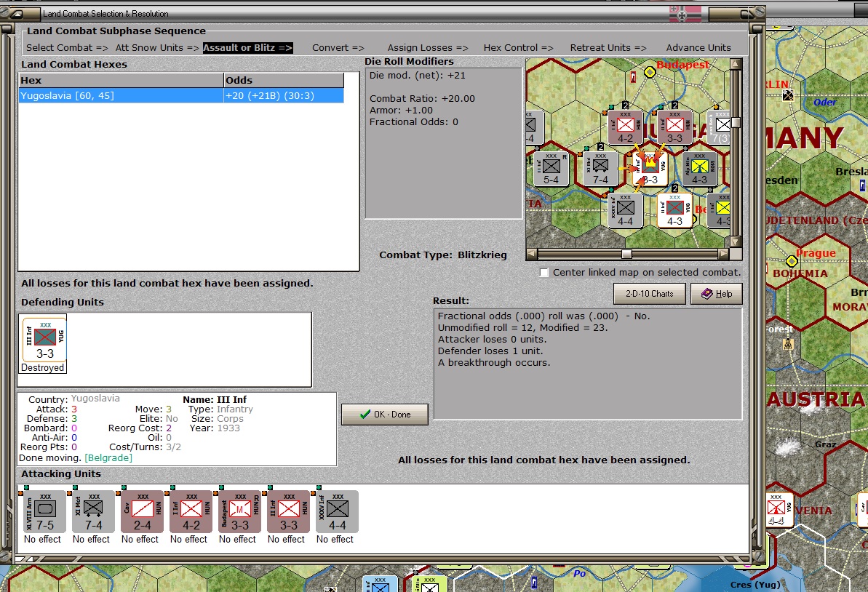The image size is (868, 592).
Task: Click XI Mot 7-4 counter on linked map
Action: coord(601,169)
